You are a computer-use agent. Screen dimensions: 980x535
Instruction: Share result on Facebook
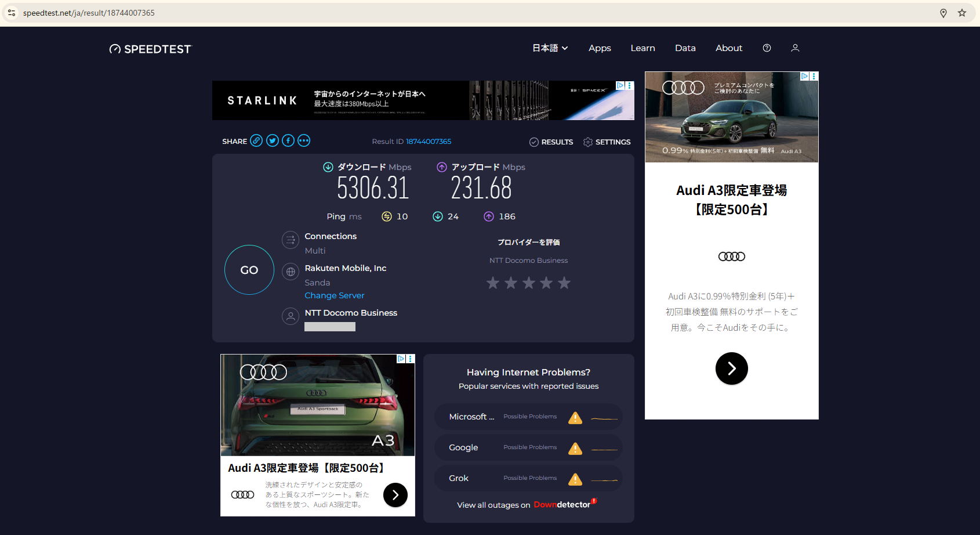pyautogui.click(x=288, y=141)
